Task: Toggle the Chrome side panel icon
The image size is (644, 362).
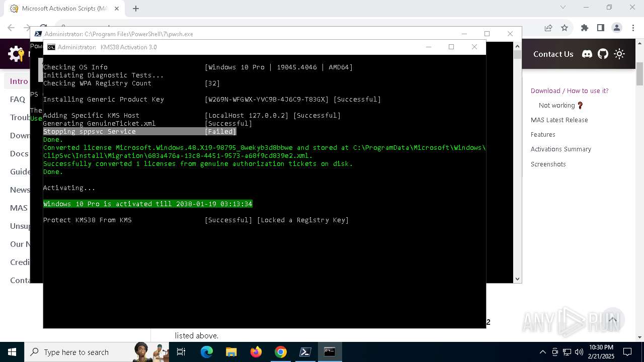Action: pyautogui.click(x=600, y=28)
